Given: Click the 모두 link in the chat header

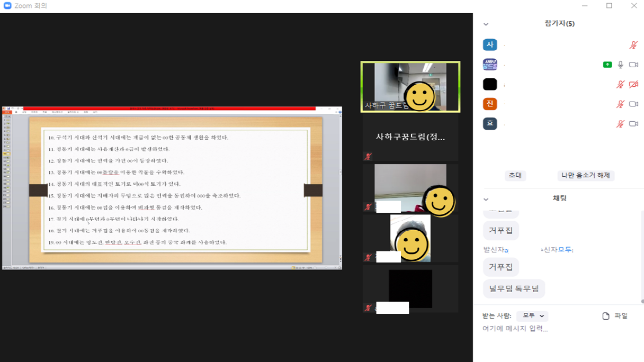Looking at the screenshot, I should point(565,249).
